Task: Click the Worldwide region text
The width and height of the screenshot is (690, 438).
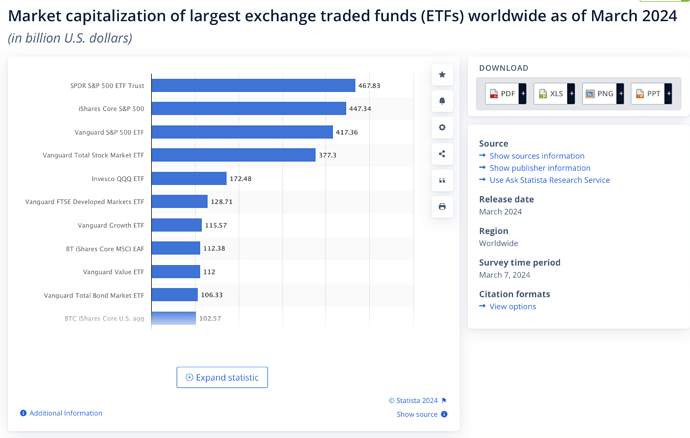Action: (x=499, y=243)
